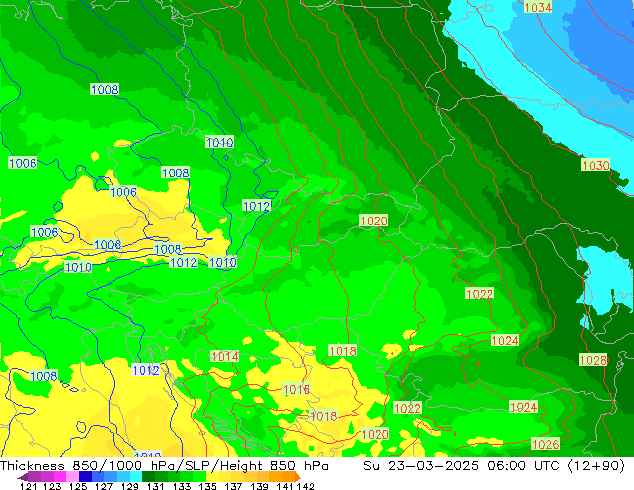Click legend value 133

click(182, 486)
